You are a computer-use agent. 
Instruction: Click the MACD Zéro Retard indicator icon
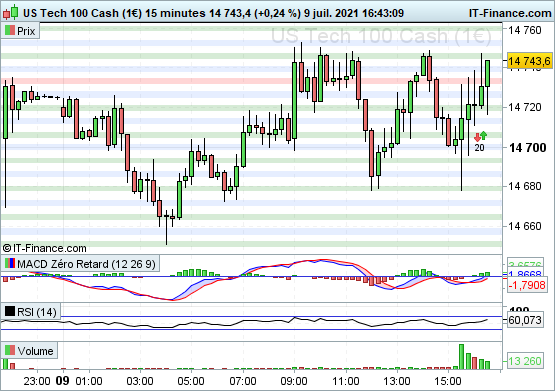(10, 264)
